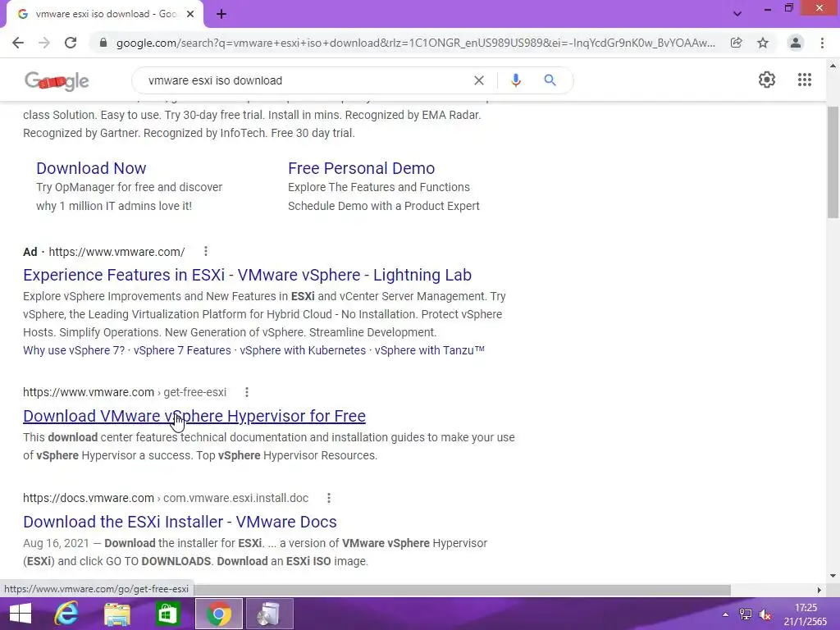Viewport: 840px width, 630px height.
Task: Show hidden system tray icons
Action: point(725,615)
